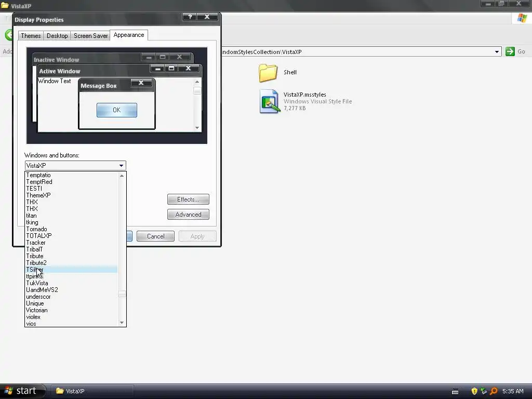This screenshot has width=532, height=399.
Task: Select UandMeVS2 in the style list
Action: point(72,290)
